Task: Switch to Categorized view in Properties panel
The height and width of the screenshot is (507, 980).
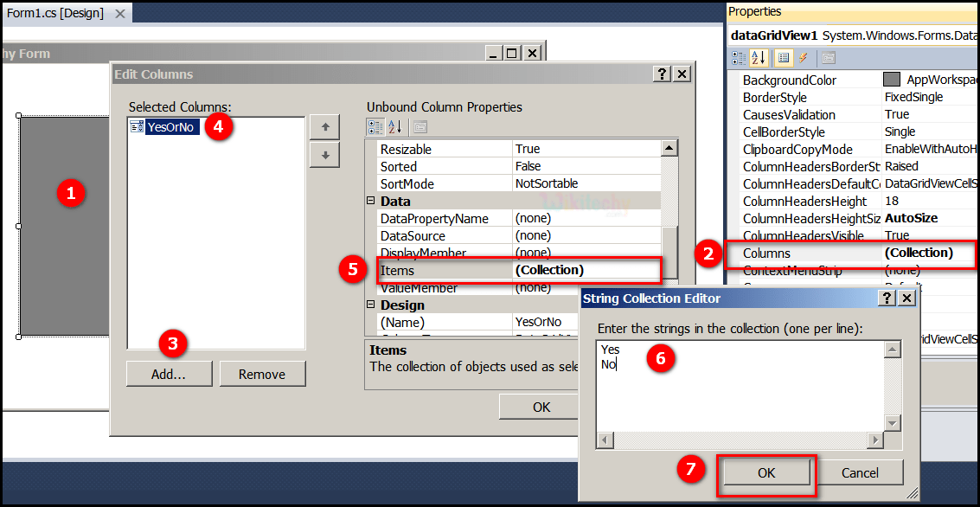Action: pyautogui.click(x=737, y=58)
